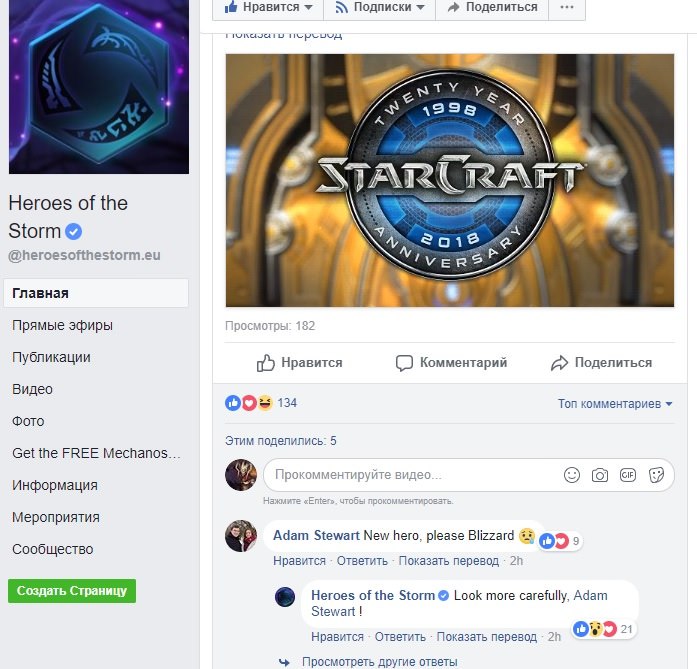Select the Видео item in sidebar
Viewport: 697px width, 669px height.
coord(32,389)
